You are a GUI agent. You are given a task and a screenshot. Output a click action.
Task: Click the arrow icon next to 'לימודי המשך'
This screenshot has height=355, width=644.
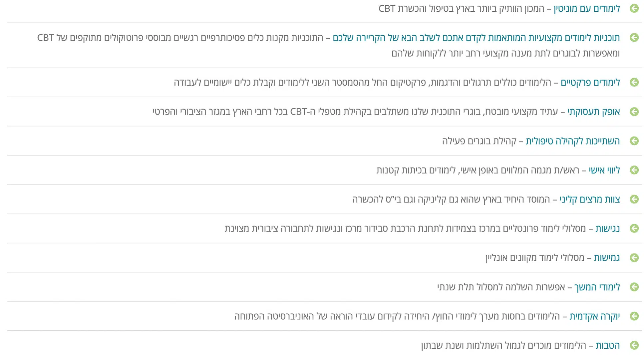pos(634,287)
